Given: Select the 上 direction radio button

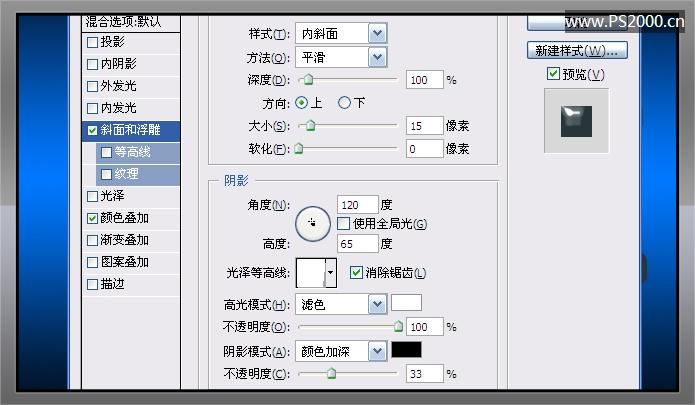Looking at the screenshot, I should [x=301, y=103].
